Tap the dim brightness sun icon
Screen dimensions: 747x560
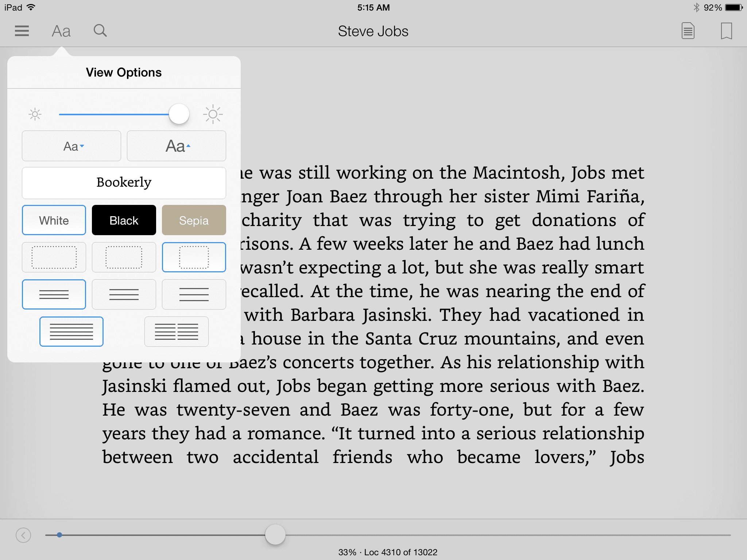(x=35, y=114)
